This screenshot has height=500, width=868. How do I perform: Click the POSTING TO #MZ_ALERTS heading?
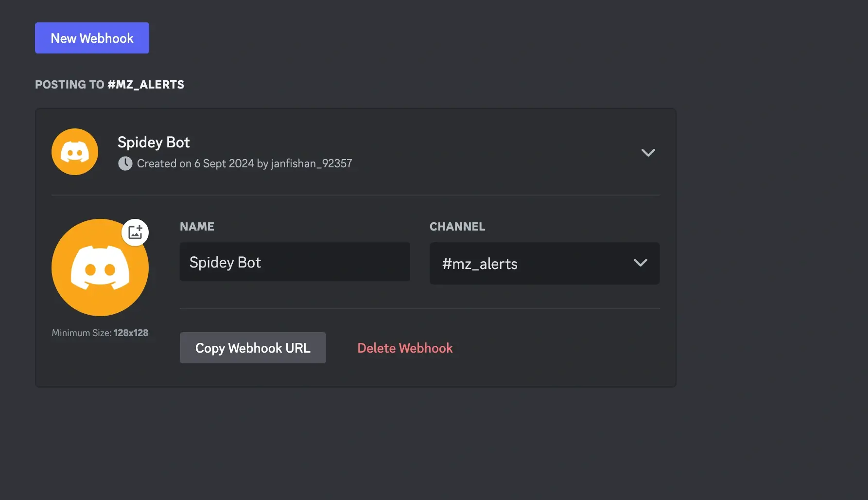pos(109,84)
